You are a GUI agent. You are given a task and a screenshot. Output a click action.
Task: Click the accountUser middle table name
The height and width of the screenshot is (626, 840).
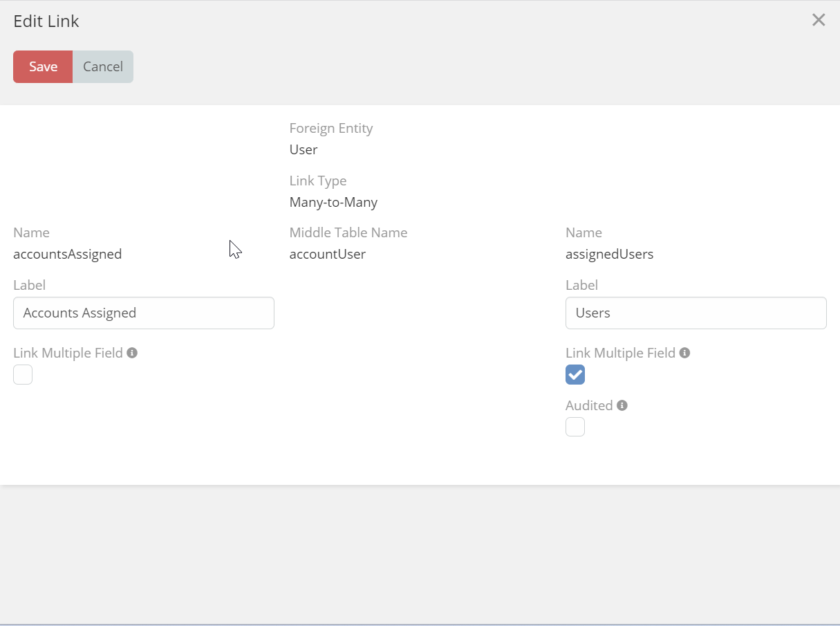(x=328, y=255)
